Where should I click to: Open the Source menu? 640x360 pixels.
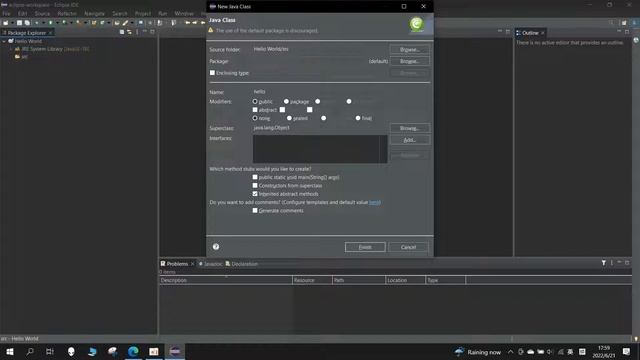point(42,13)
